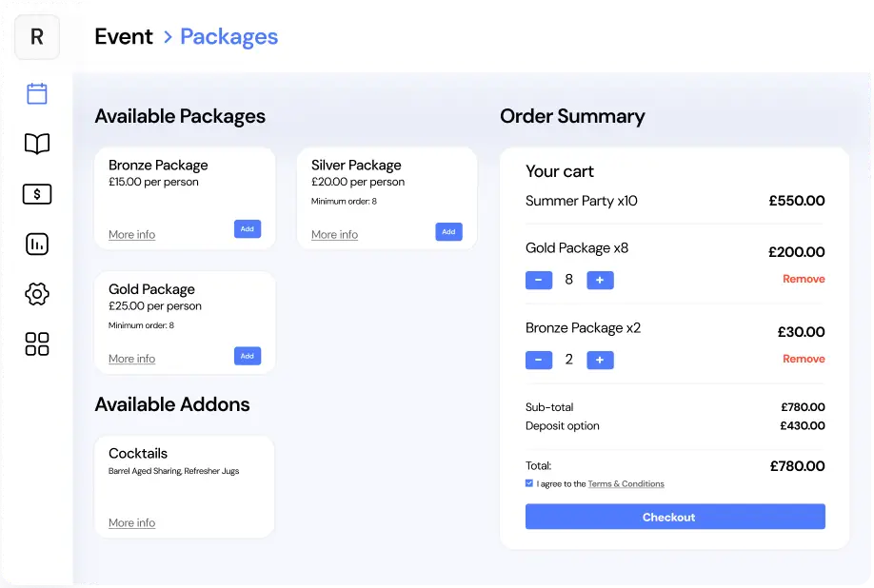Open the dollar payments icon in sidebar
Image resolution: width=874 pixels, height=588 pixels.
(x=37, y=194)
